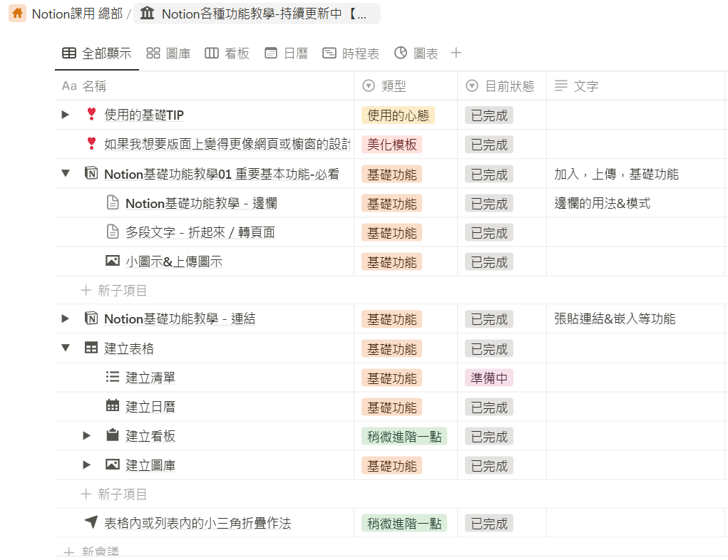This screenshot has width=728, height=560.
Task: Switch to the 時程表 view tab
Action: tap(351, 53)
